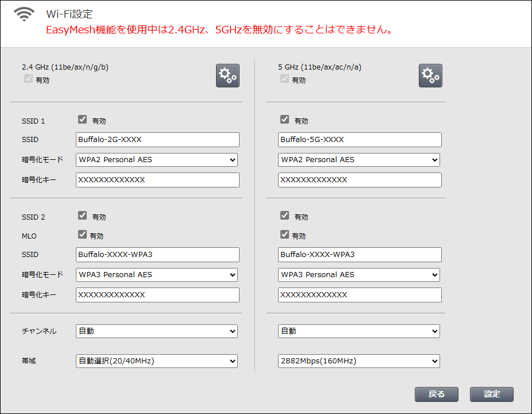The height and width of the screenshot is (414, 532).
Task: Click 2.4 GHz SSID 2 暗号化キー field
Action: (157, 295)
